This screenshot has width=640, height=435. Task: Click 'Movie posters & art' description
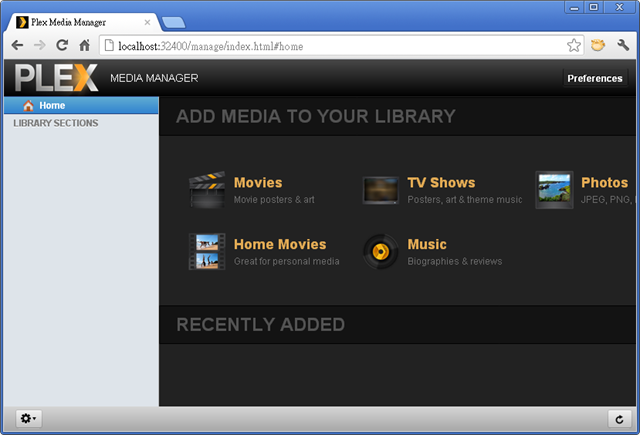click(x=274, y=200)
